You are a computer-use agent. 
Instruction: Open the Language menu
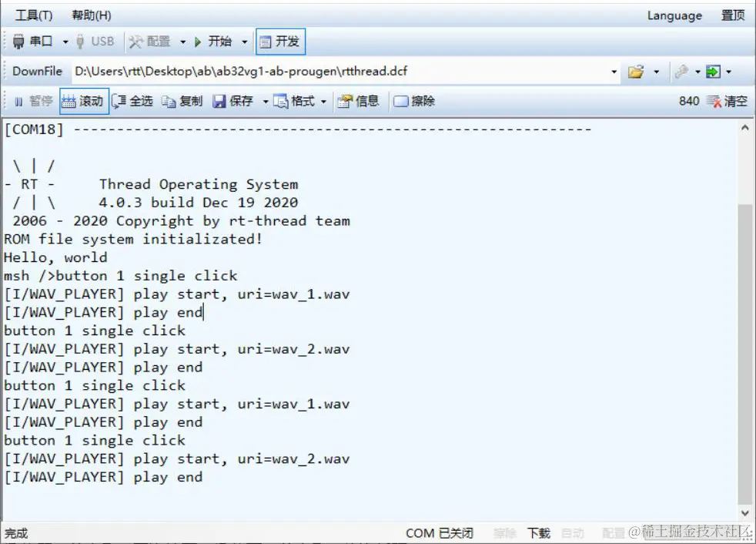pyautogui.click(x=674, y=16)
